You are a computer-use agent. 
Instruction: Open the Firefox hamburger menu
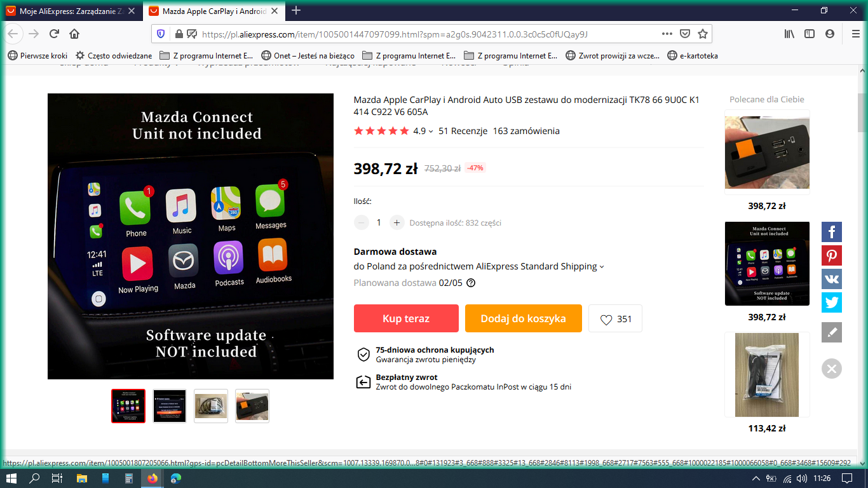(x=855, y=34)
